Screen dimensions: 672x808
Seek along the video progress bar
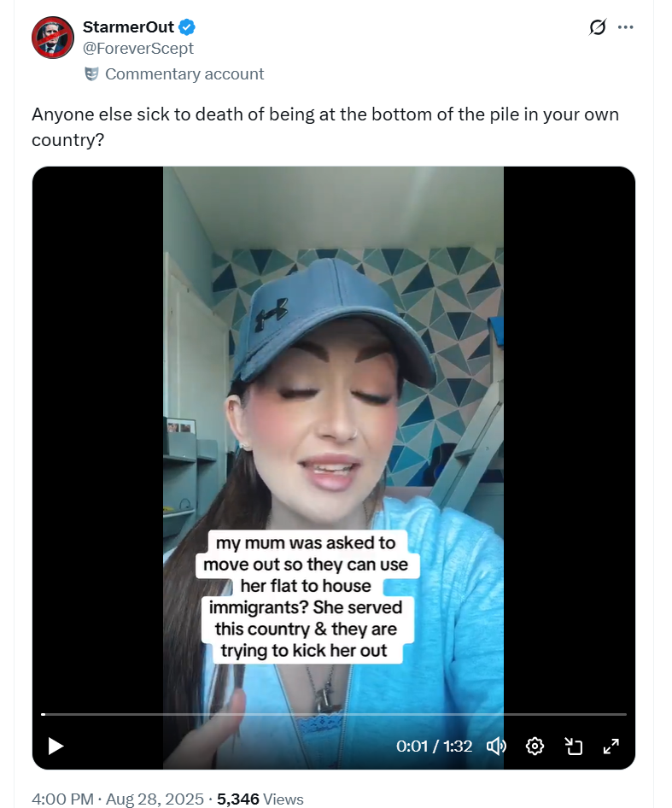tap(334, 714)
